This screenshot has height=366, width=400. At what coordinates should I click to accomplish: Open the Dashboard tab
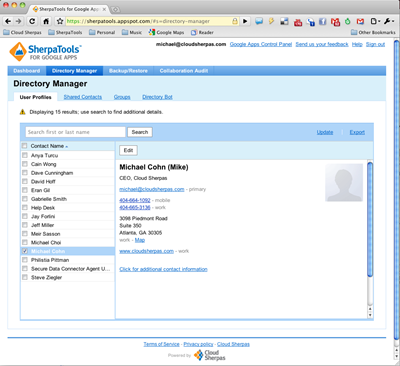[27, 71]
